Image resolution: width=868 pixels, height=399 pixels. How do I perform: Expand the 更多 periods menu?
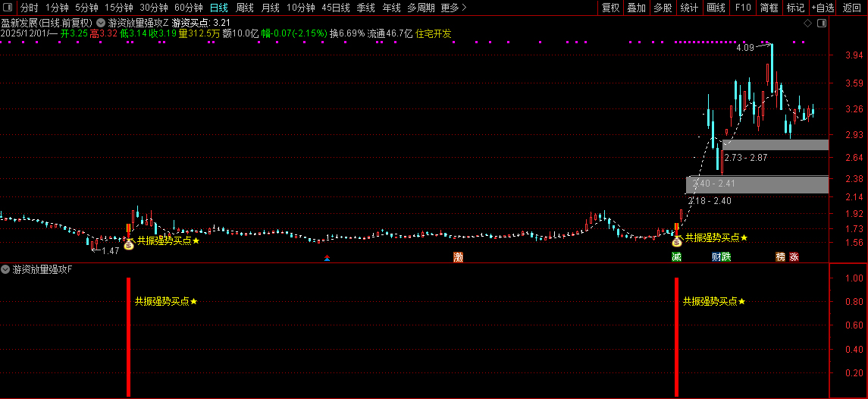[453, 8]
